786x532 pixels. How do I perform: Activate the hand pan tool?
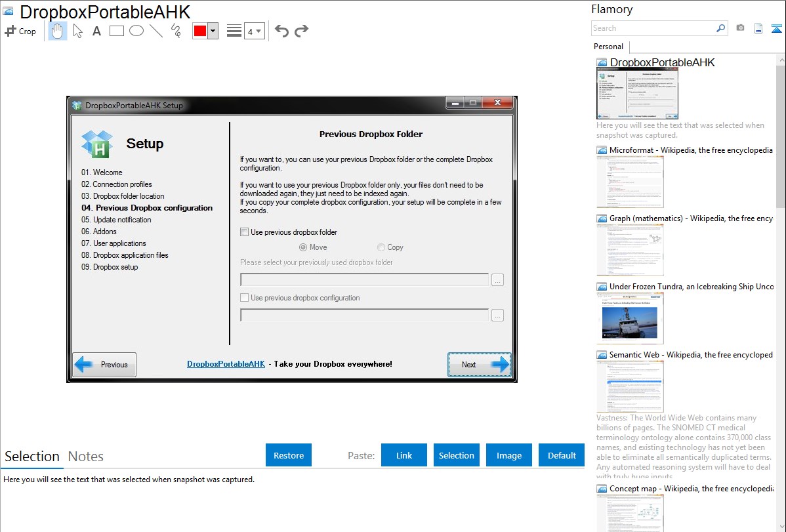(x=57, y=31)
